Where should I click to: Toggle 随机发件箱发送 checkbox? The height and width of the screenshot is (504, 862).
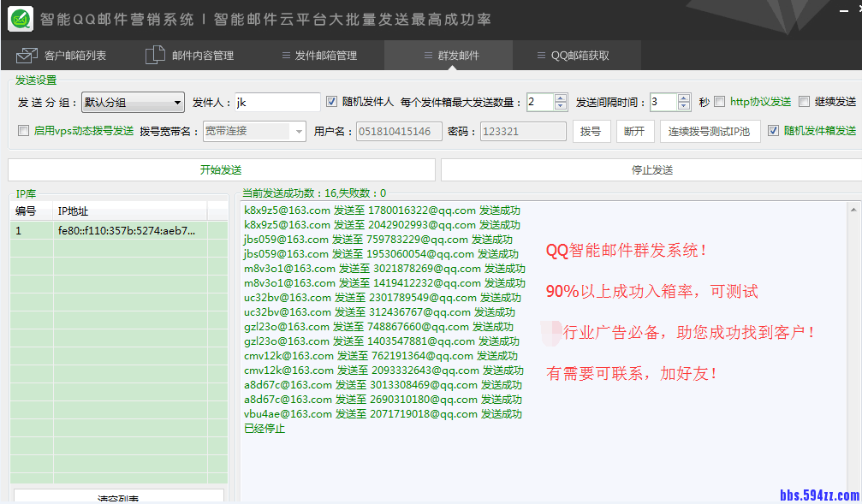[773, 131]
